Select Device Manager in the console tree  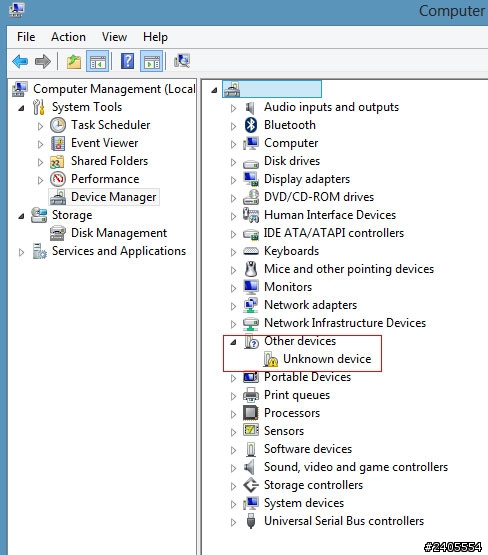114,197
